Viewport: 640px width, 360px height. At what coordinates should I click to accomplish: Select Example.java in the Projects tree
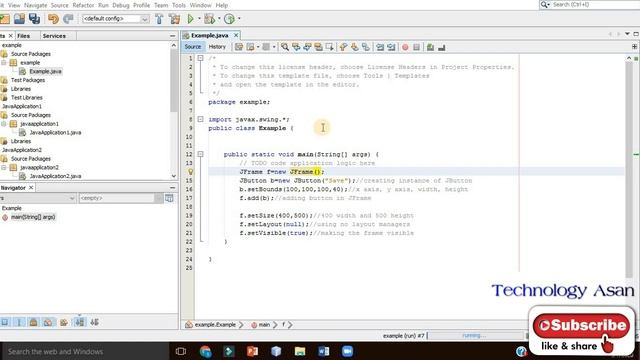pyautogui.click(x=45, y=71)
